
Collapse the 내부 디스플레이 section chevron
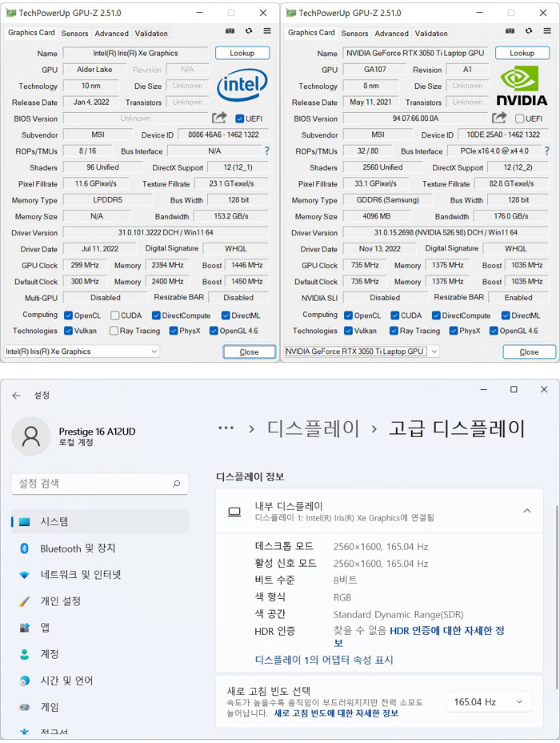pyautogui.click(x=526, y=511)
